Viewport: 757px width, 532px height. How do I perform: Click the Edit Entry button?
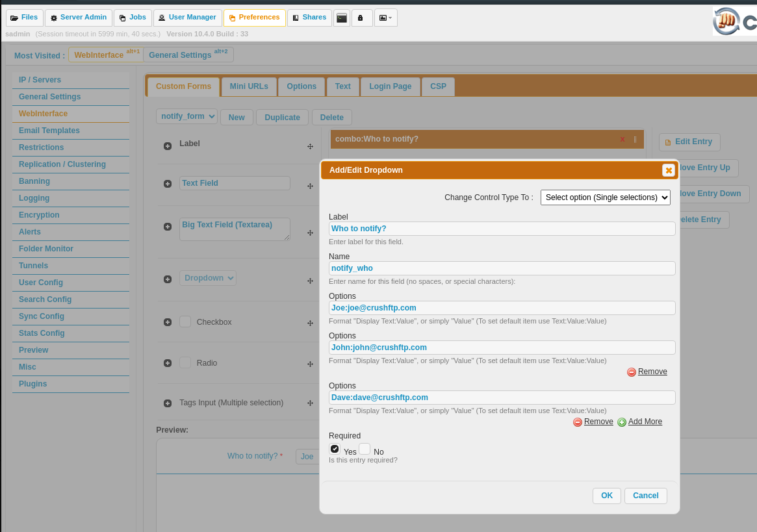(689, 142)
